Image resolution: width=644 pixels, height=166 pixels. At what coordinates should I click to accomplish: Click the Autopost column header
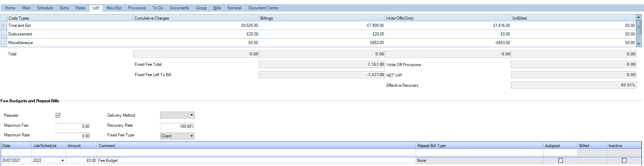[x=561, y=146]
